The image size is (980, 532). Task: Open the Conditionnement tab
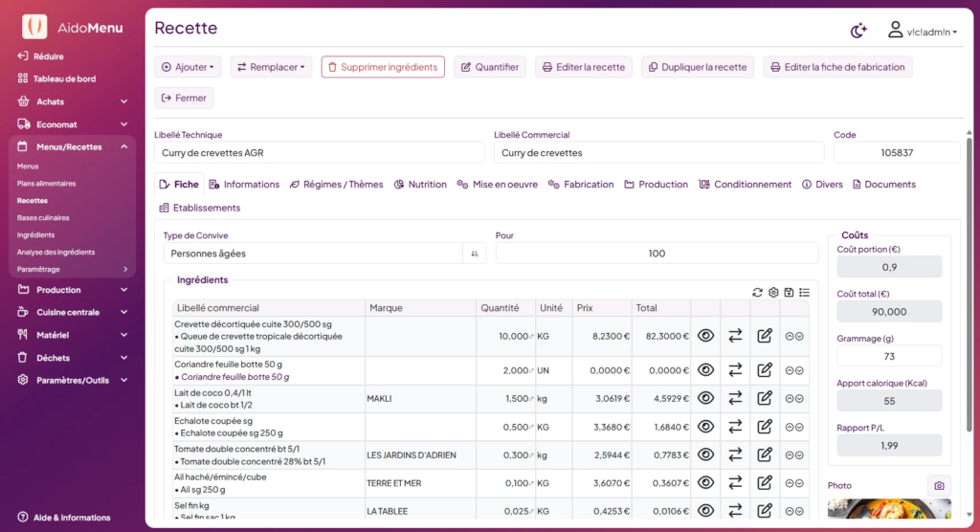[x=745, y=185]
